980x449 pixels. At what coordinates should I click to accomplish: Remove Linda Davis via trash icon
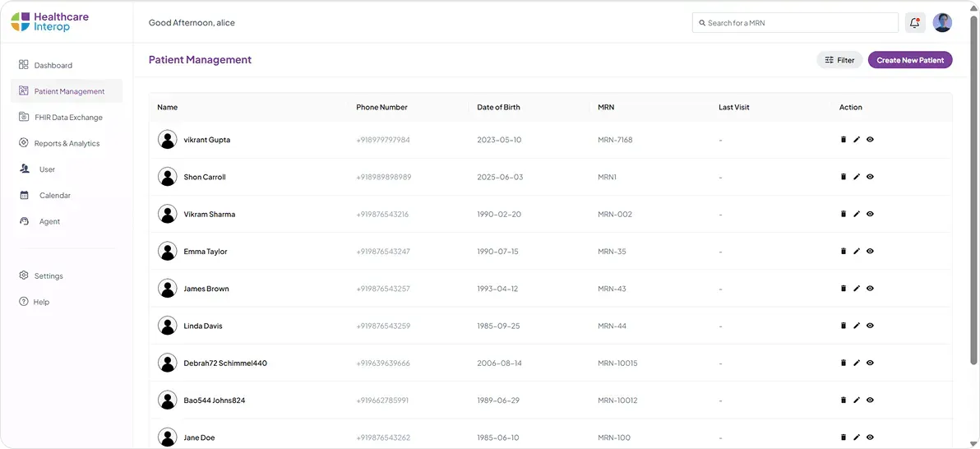(843, 326)
